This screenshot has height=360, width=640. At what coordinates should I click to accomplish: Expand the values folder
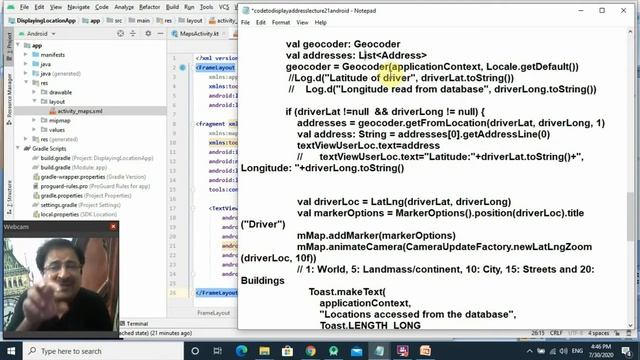pyautogui.click(x=34, y=130)
